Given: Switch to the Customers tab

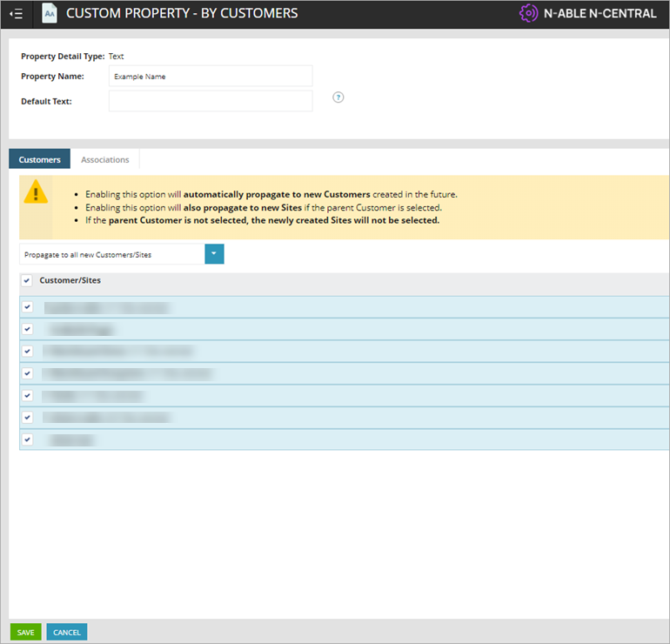Looking at the screenshot, I should pos(40,159).
